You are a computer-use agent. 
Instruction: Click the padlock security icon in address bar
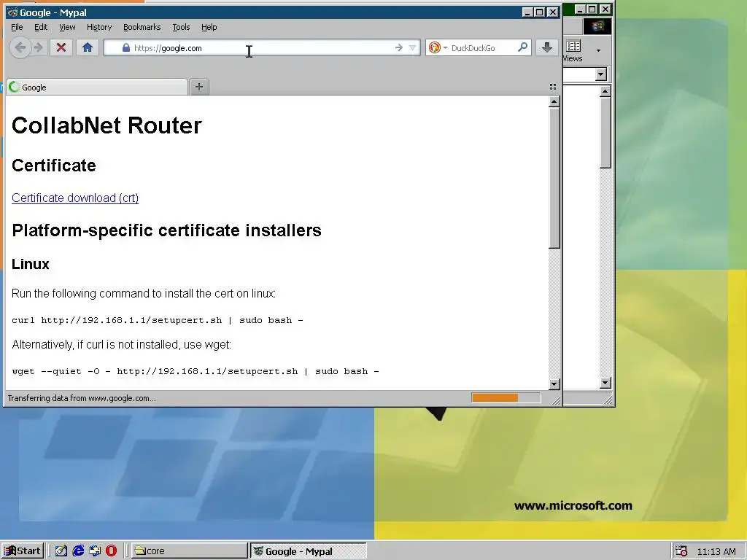tap(125, 47)
